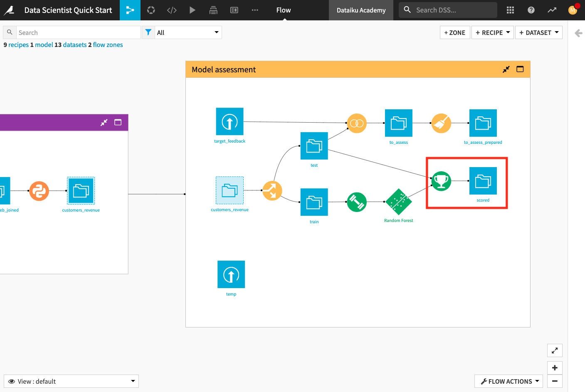Maximize the purple flow zone
The width and height of the screenshot is (585, 392).
click(118, 122)
